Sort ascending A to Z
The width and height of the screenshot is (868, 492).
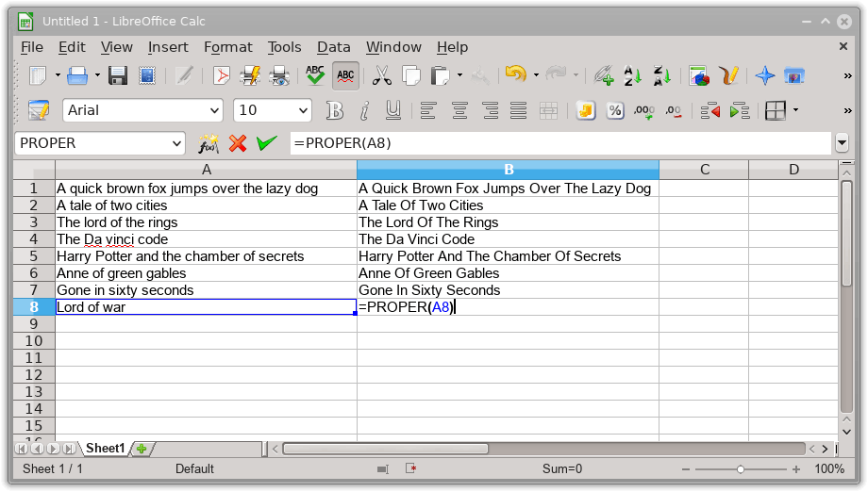pyautogui.click(x=632, y=75)
